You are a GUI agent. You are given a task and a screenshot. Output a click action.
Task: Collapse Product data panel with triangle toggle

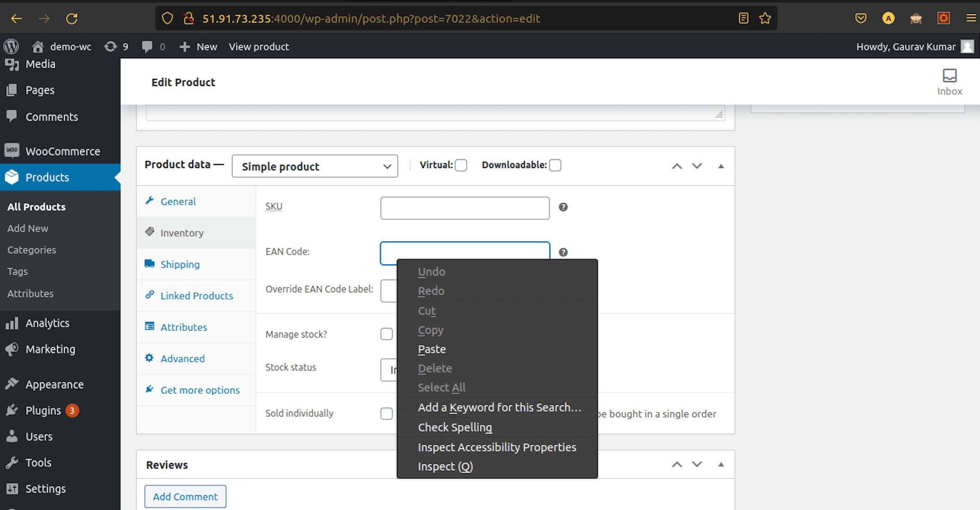(721, 166)
